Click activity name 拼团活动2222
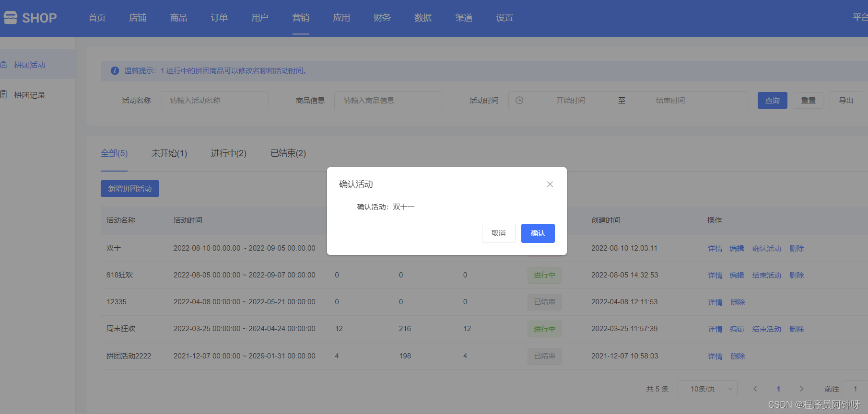The width and height of the screenshot is (868, 414). 129,356
